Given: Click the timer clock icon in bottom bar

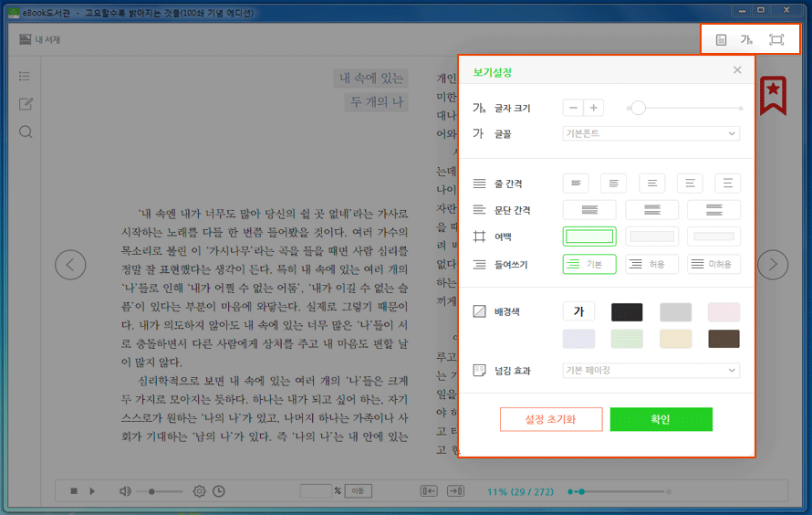Looking at the screenshot, I should coord(219,491).
